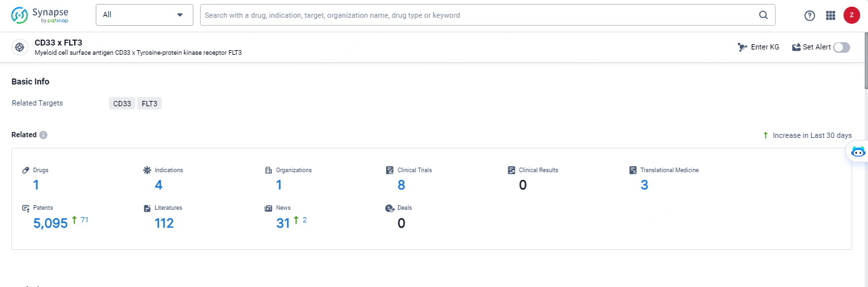Screen dimensions: 868x287
Task: Click the vertical page scrollbar
Action: pos(865,59)
